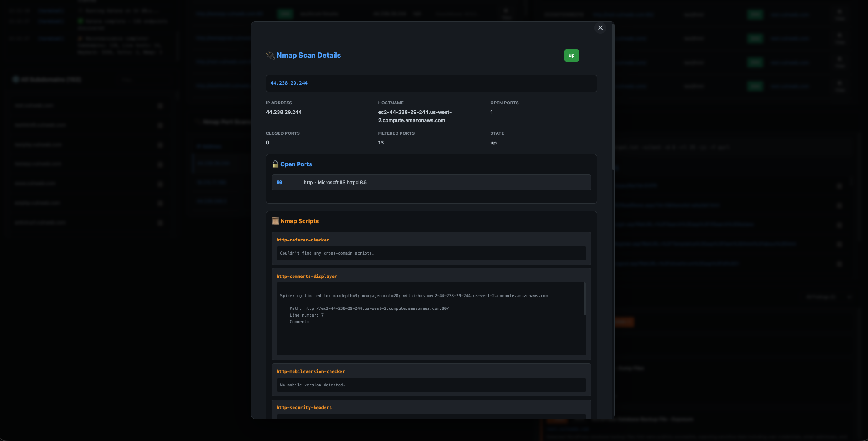Select the "Line number: 7" text
Screen dimensions: 868x441
point(307,315)
